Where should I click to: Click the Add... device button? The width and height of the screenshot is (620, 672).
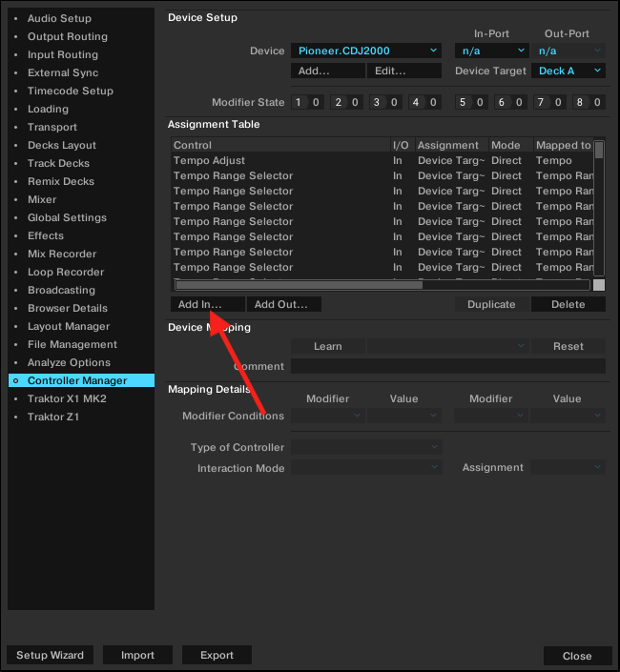click(x=327, y=71)
